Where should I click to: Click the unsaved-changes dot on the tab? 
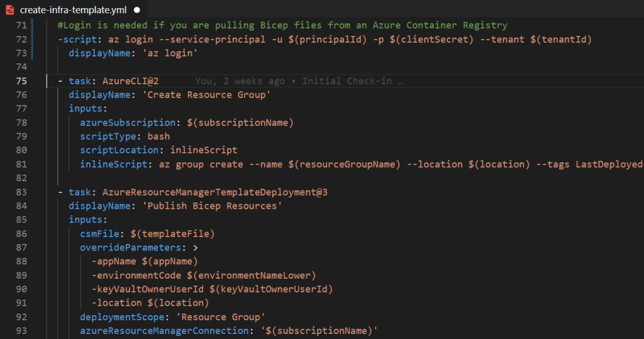click(136, 10)
